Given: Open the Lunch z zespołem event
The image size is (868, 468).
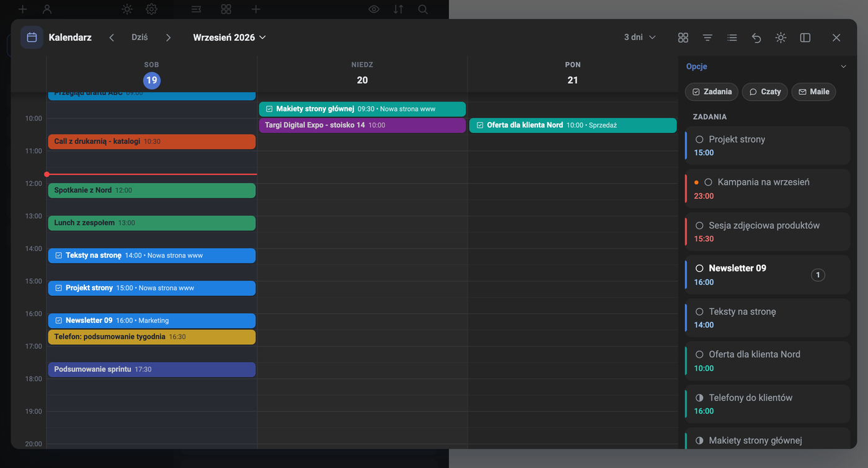Looking at the screenshot, I should point(152,223).
